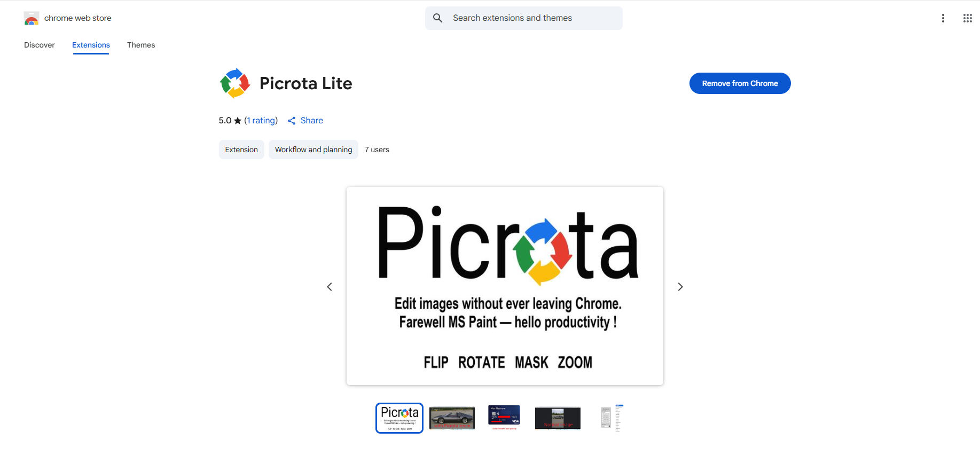This screenshot has height=463, width=980.
Task: Focus the Search extensions and themes field
Action: click(524, 18)
